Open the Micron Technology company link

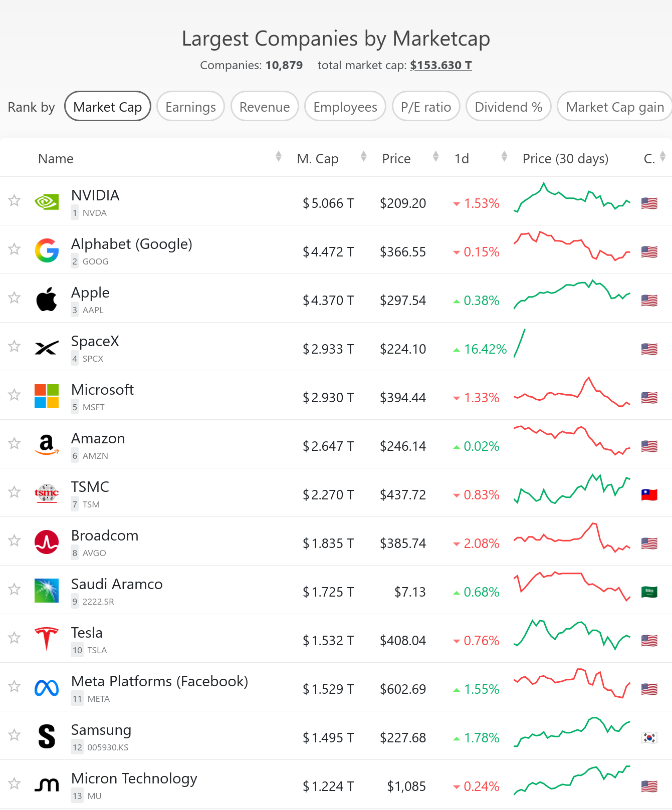[134, 778]
